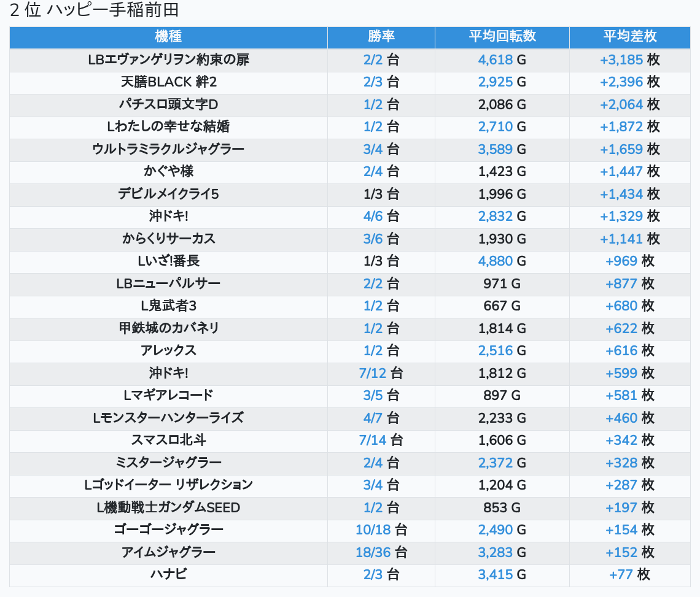Select LBニューパルサー in the machine column
Image resolution: width=700 pixels, height=597 pixels.
point(168,284)
